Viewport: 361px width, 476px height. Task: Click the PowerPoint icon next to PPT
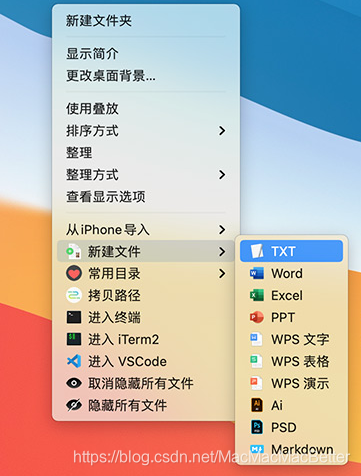click(x=257, y=317)
